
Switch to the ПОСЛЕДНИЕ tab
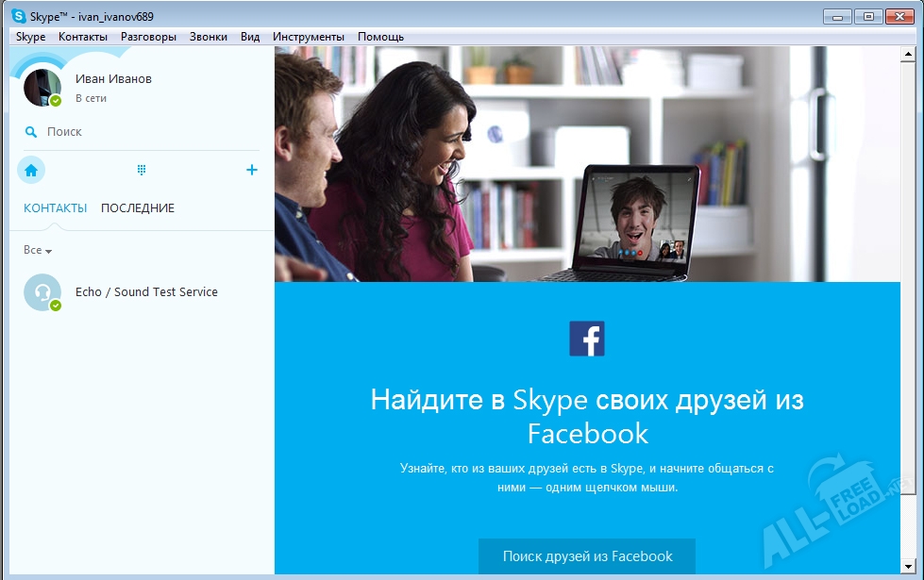137,207
